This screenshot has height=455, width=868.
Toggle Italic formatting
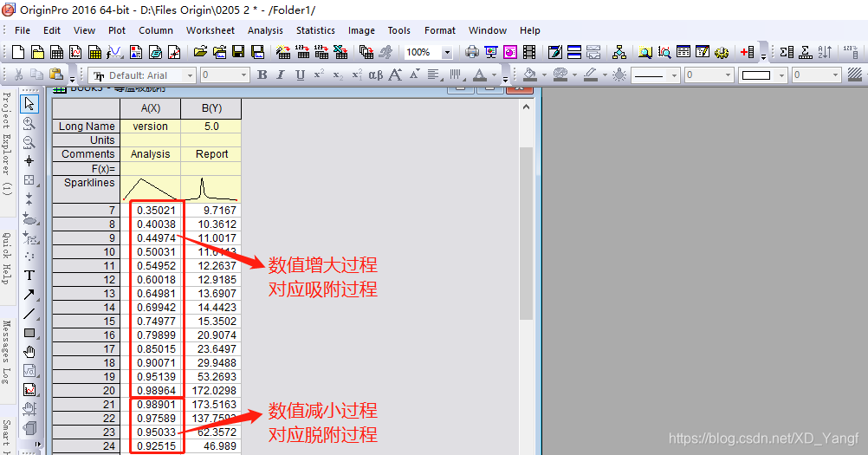point(281,75)
